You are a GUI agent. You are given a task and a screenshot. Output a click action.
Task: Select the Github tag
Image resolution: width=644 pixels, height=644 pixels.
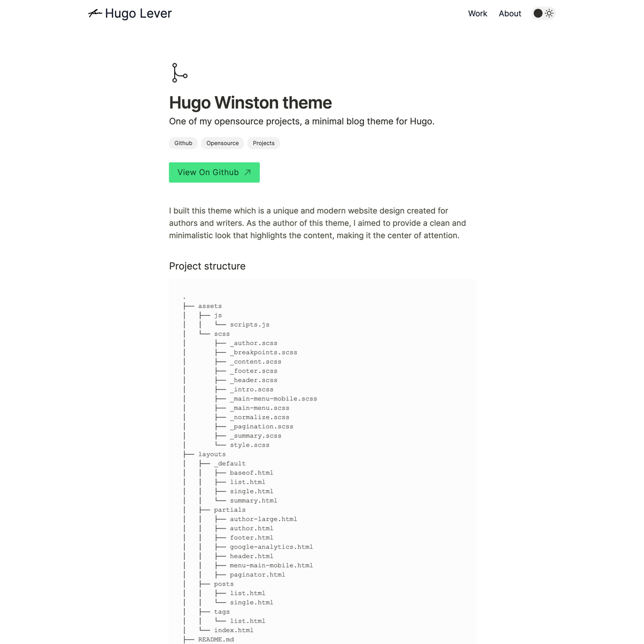coord(183,143)
